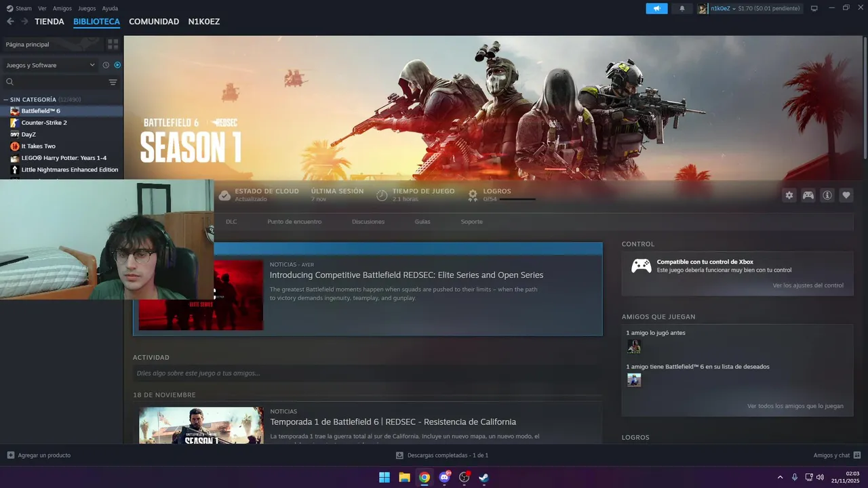Show game info circle icon
The image size is (868, 488).
coord(827,195)
